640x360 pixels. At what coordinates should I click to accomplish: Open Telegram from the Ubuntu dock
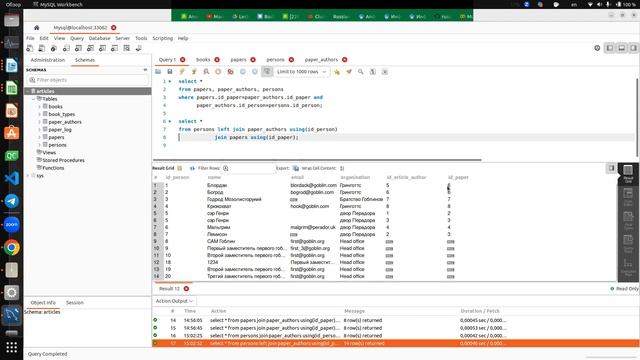click(11, 201)
